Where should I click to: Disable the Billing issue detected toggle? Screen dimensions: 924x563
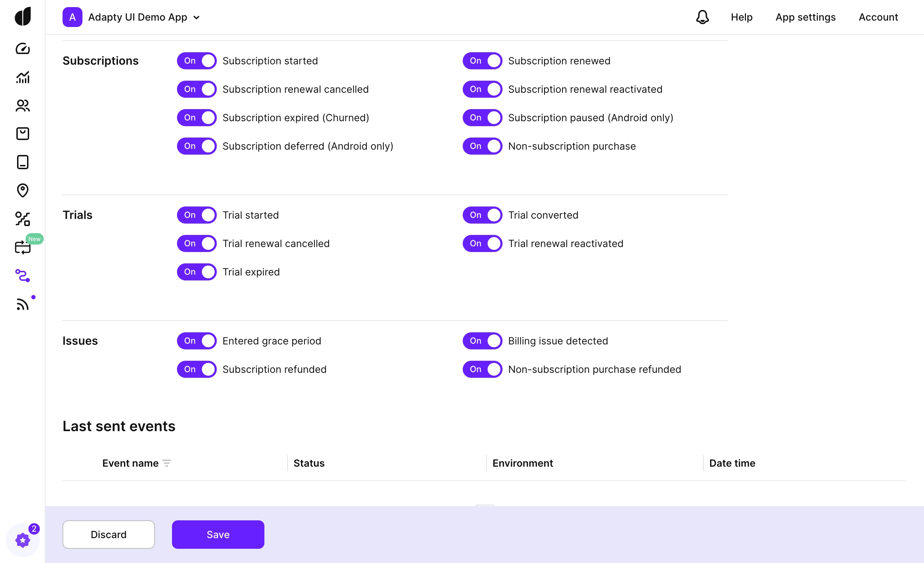click(x=482, y=341)
